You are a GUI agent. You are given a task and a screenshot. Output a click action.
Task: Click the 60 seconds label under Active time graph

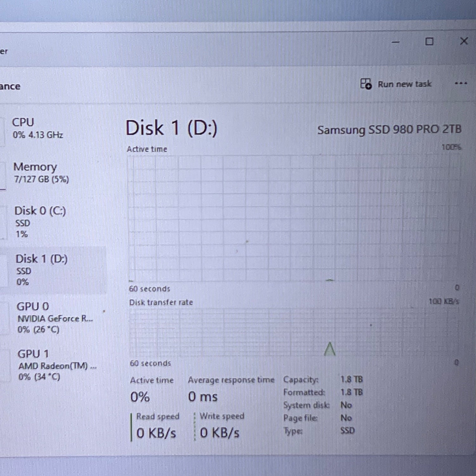(149, 289)
